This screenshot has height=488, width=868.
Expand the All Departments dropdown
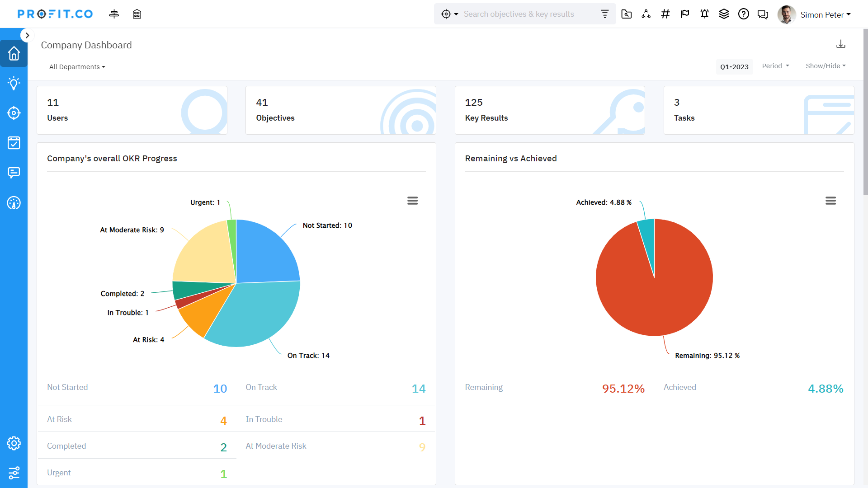pyautogui.click(x=77, y=66)
